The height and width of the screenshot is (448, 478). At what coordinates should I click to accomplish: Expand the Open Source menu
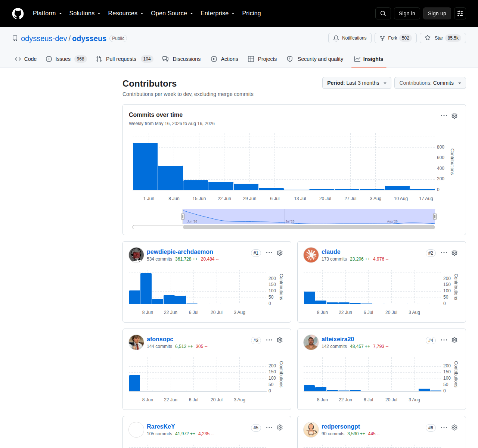[172, 13]
